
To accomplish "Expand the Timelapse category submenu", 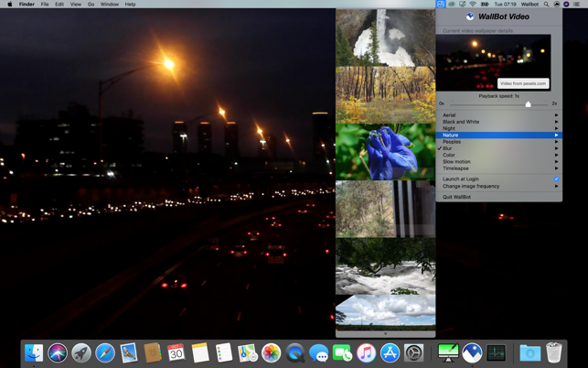I will pos(498,168).
